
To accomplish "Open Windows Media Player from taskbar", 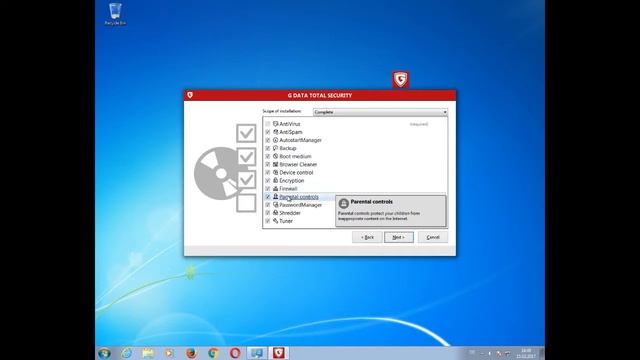I will tap(169, 353).
